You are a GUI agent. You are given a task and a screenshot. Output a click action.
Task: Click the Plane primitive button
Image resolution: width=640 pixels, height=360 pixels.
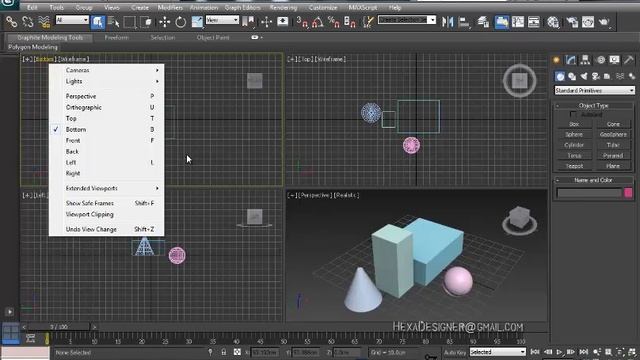[613, 166]
